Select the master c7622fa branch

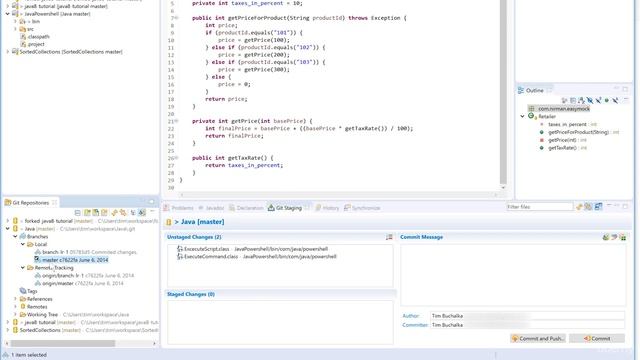coord(72,260)
